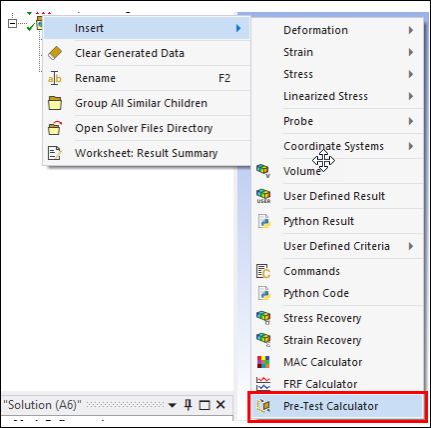The image size is (431, 428).
Task: Click the Clear Generated Data eraser icon
Action: click(x=55, y=53)
